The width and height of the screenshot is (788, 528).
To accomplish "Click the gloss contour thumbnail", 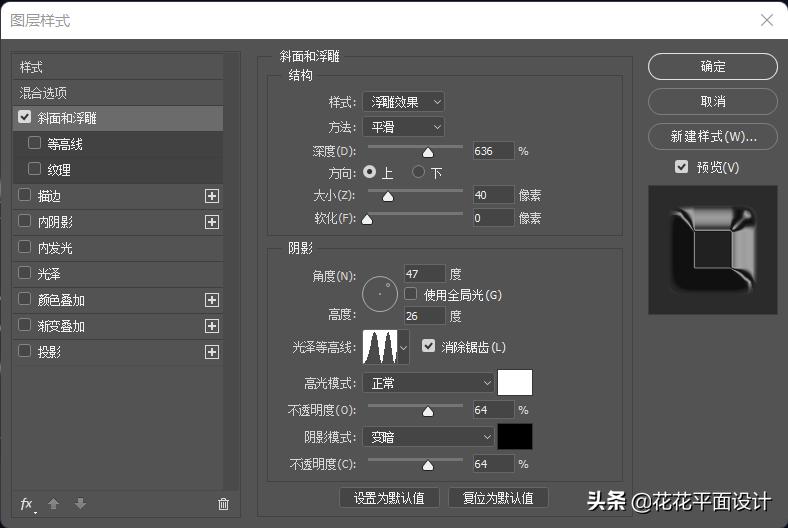I will 380,347.
